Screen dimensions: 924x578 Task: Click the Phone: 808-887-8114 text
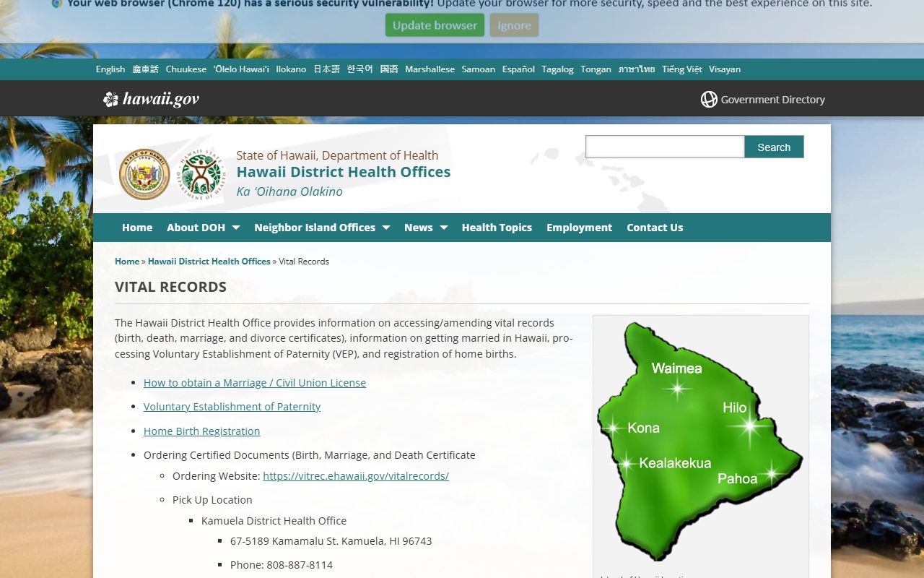coord(282,565)
